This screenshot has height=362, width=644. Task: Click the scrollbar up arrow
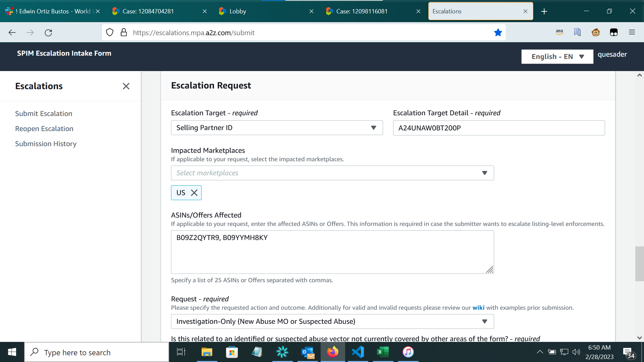pyautogui.click(x=639, y=75)
